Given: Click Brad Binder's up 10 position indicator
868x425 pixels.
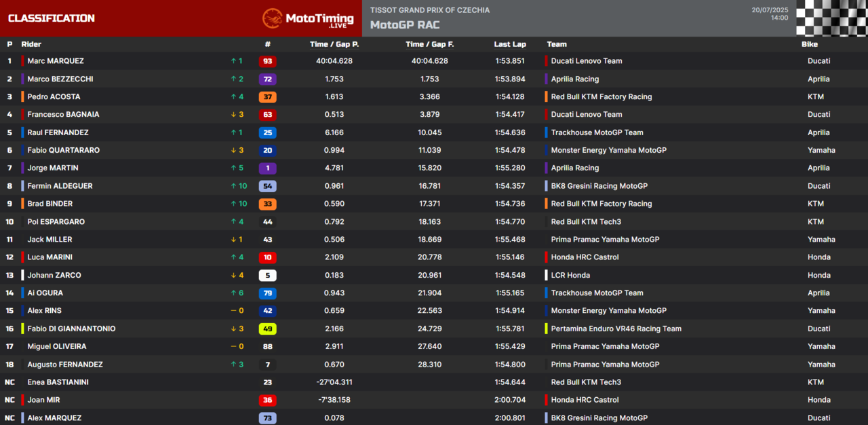Looking at the screenshot, I should click(x=238, y=204).
